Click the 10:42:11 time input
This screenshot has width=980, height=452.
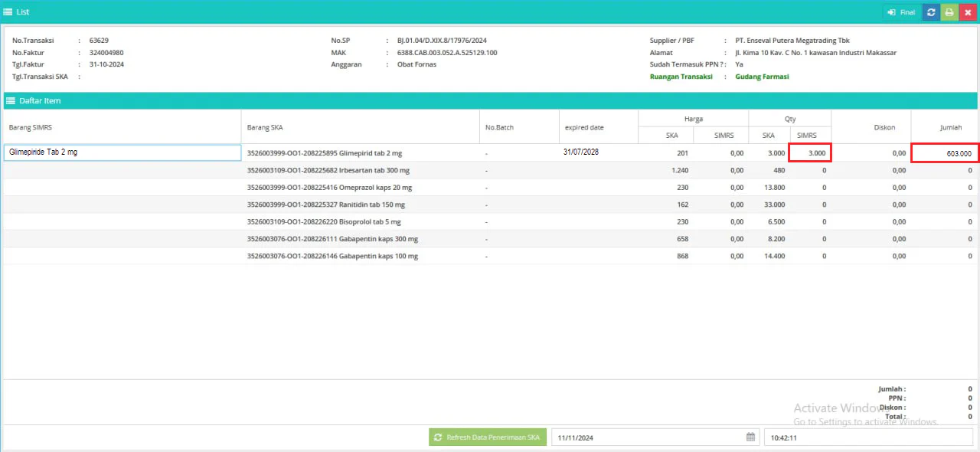[871, 437]
